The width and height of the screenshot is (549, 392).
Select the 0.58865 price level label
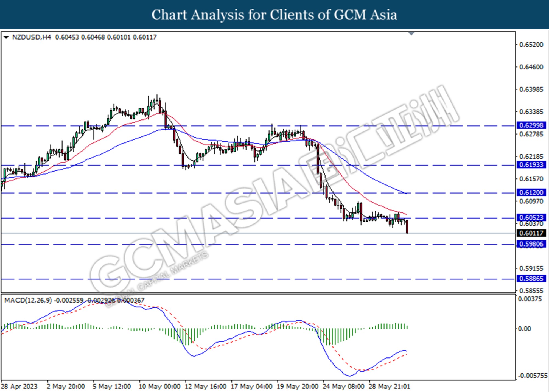pyautogui.click(x=531, y=279)
